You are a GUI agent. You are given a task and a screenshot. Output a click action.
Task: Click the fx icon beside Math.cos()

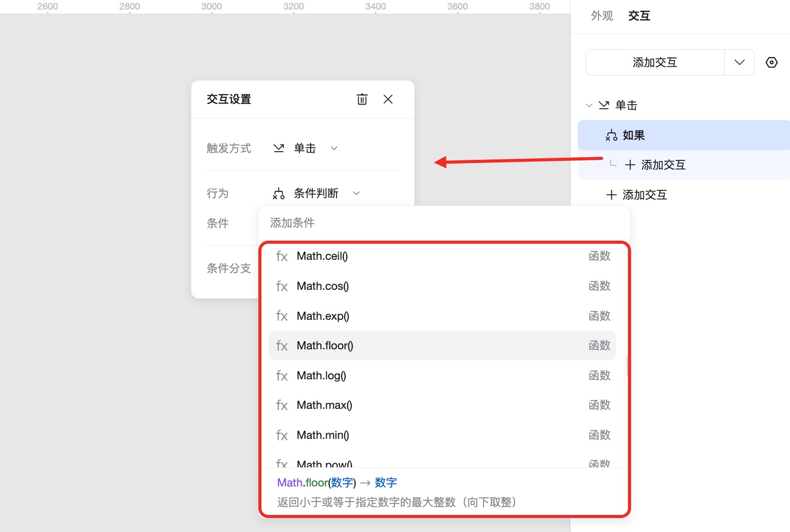(282, 286)
